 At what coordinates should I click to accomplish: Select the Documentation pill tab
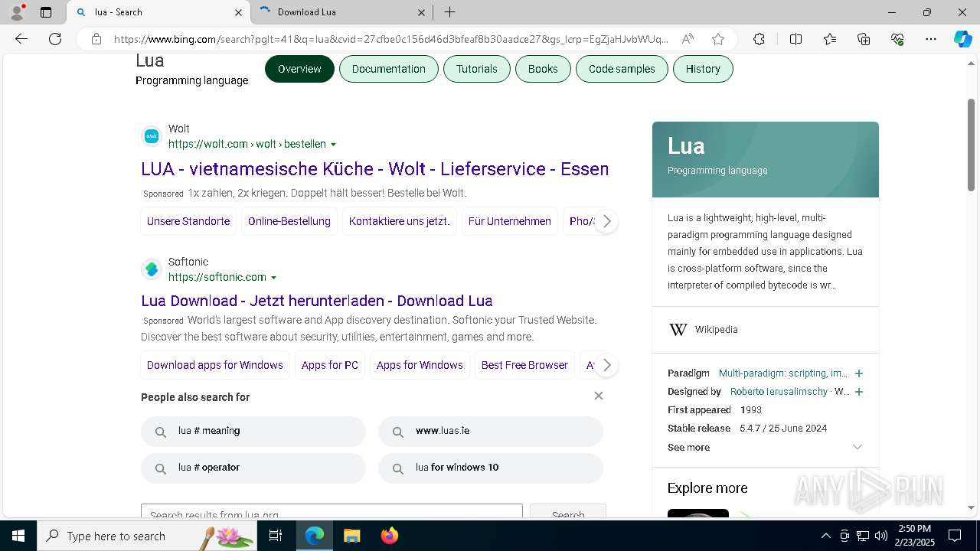tap(388, 69)
